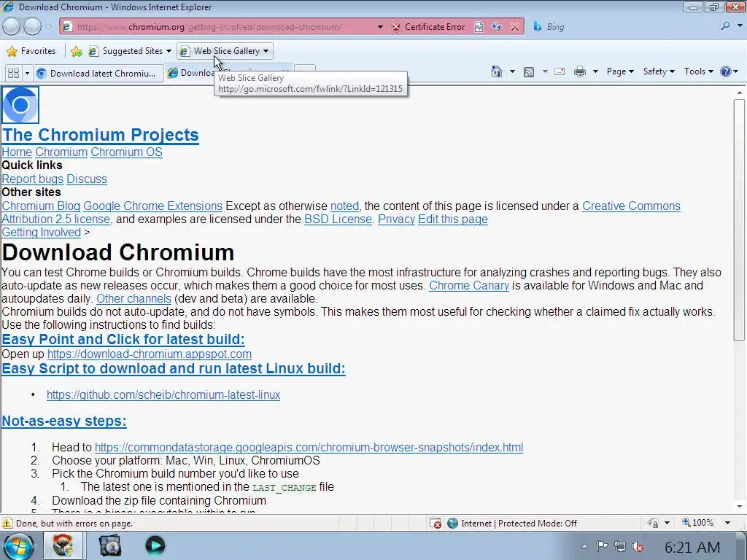Click the Home icon in command bar
This screenshot has height=560, width=747.
(496, 72)
